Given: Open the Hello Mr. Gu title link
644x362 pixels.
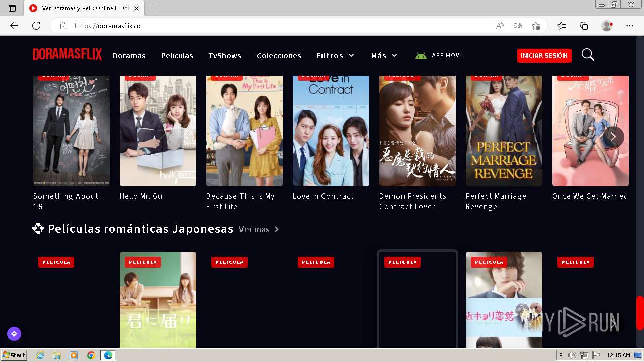Looking at the screenshot, I should click(141, 196).
